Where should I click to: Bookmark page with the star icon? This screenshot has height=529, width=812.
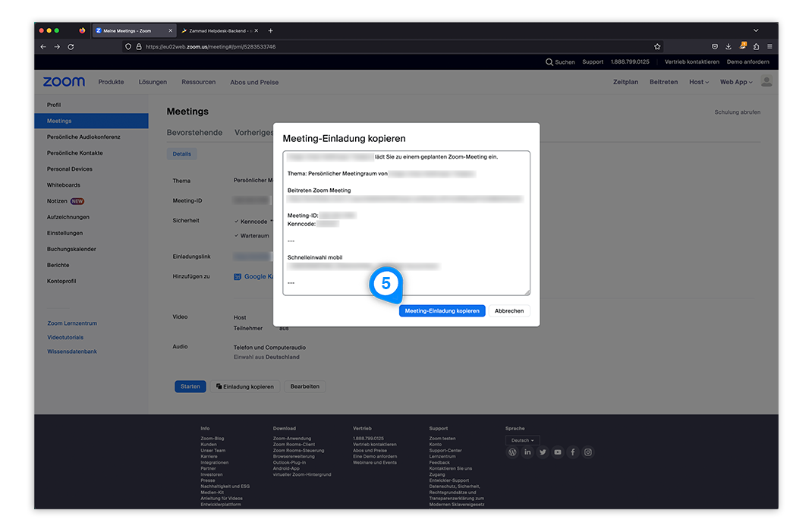click(657, 46)
